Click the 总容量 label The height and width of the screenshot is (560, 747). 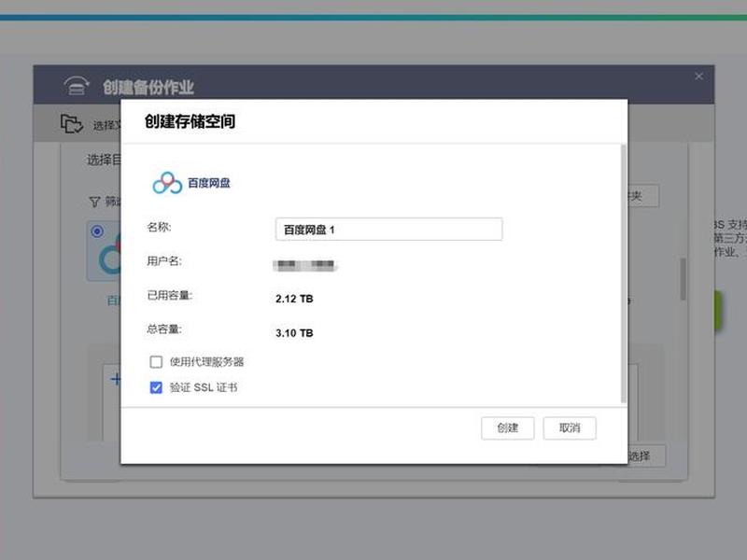point(164,329)
